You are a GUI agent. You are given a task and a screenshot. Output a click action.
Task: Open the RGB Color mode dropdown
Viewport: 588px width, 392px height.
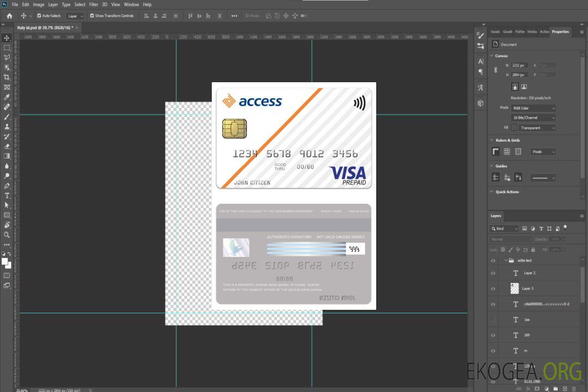[x=533, y=108]
